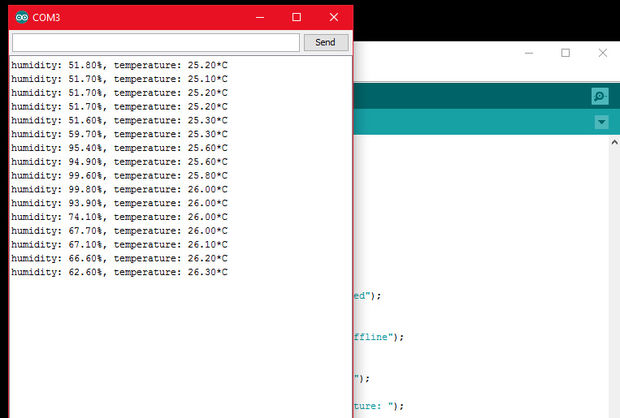
Task: Click the last reading with 26.30*C
Action: click(119, 272)
